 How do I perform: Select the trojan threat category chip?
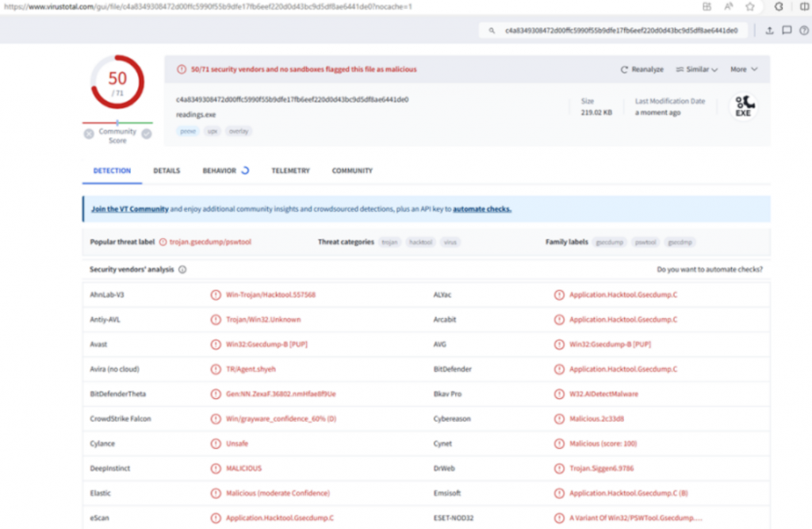(x=389, y=243)
